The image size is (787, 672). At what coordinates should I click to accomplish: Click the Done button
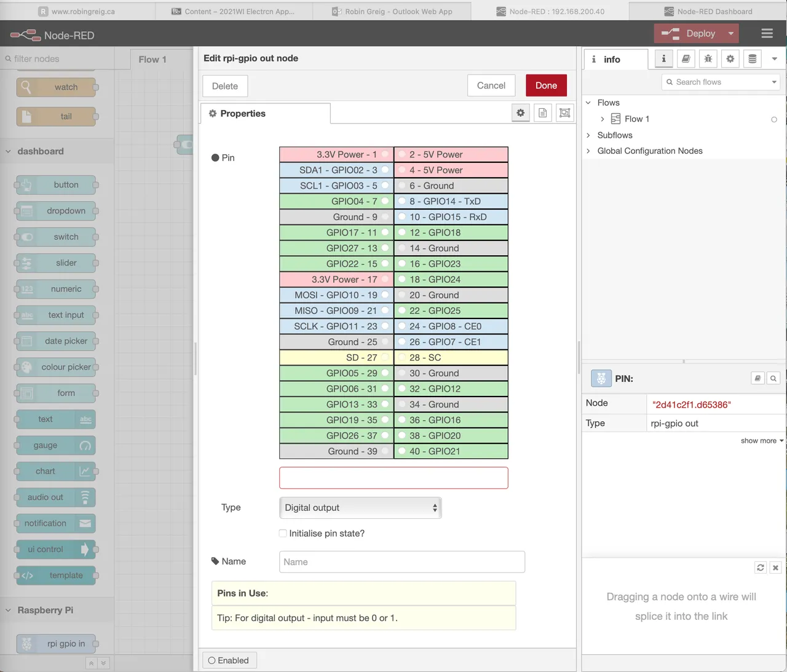point(546,85)
